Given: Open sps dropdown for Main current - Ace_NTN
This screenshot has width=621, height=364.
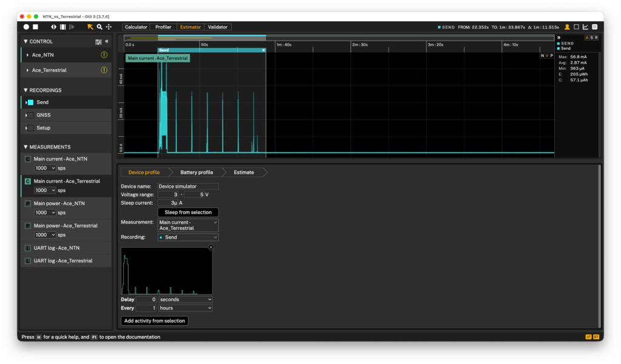Looking at the screenshot, I should click(45, 168).
